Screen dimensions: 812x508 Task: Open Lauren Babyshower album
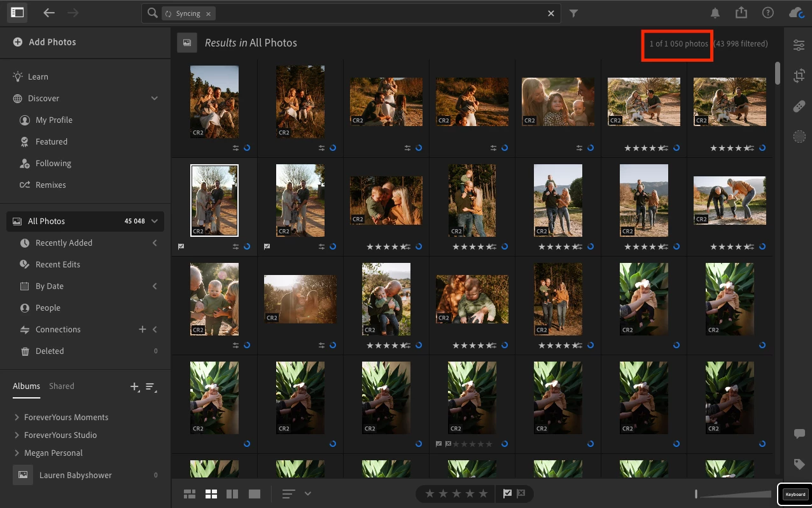tap(85, 475)
